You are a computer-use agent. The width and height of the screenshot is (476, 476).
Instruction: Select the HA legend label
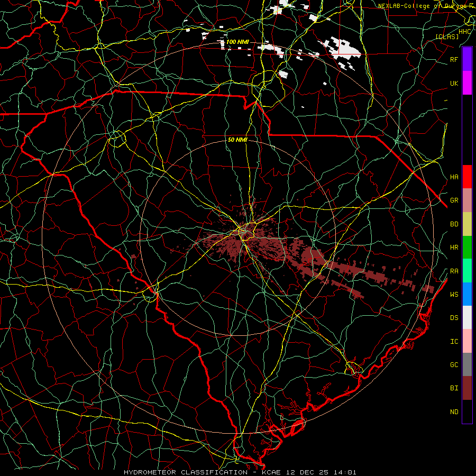coord(454,177)
